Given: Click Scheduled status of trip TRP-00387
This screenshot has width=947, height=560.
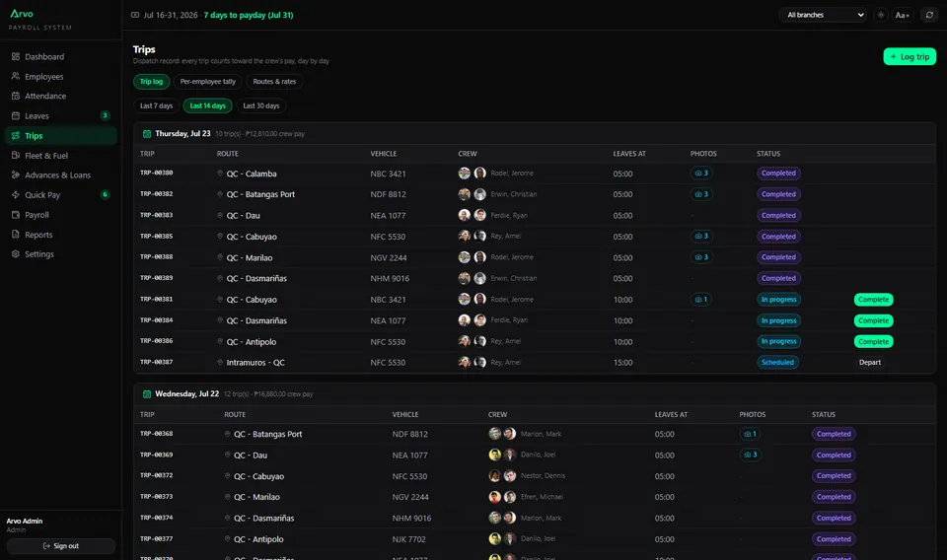Looking at the screenshot, I should 777,363.
